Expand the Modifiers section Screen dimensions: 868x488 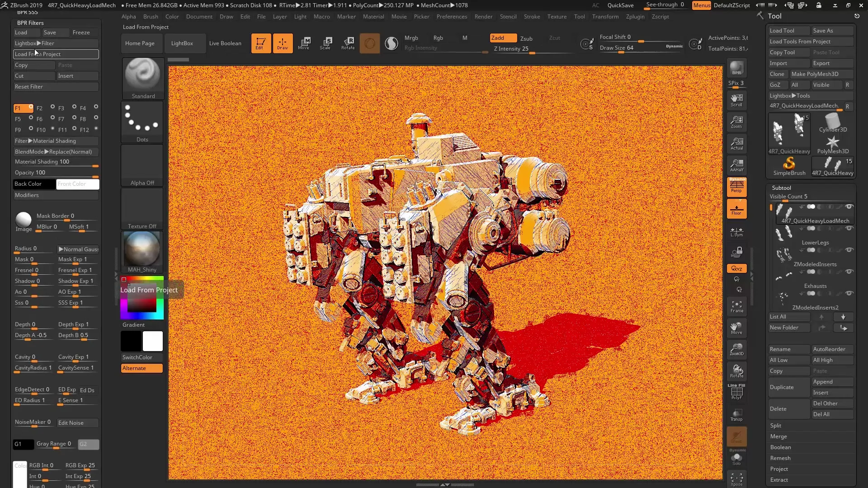(56, 195)
